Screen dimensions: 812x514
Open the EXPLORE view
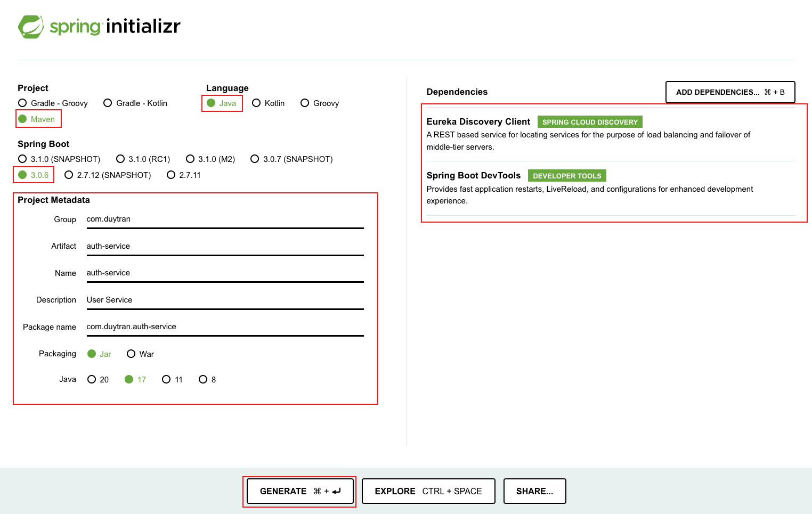(428, 491)
